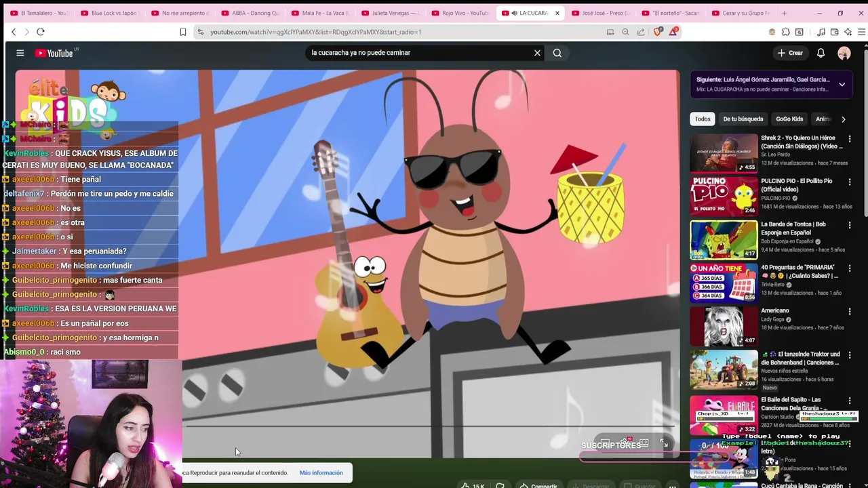Toggle fullscreen on the video player
Image resolution: width=868 pixels, height=488 pixels.
(x=664, y=443)
